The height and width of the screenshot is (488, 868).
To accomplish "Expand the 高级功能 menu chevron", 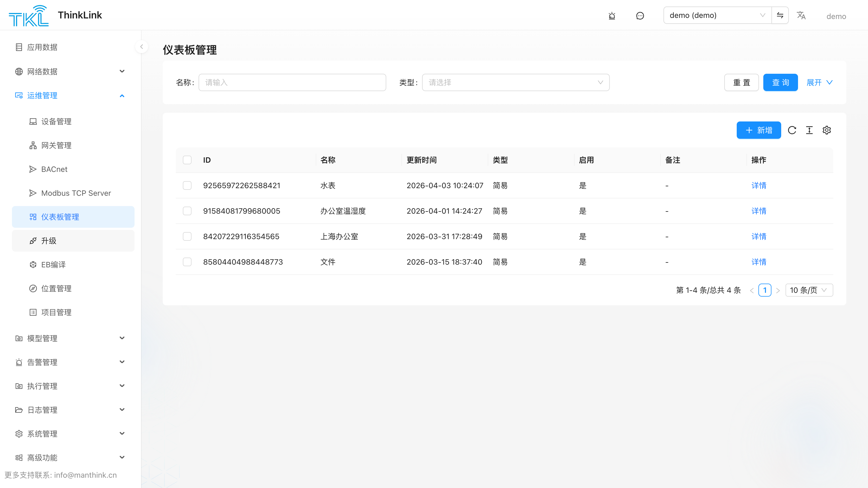I will [x=122, y=457].
